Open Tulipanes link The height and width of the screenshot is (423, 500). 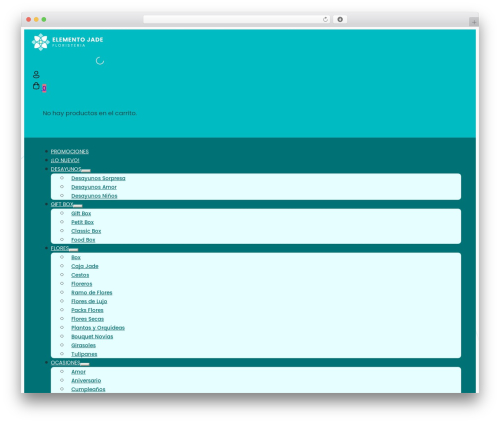[x=84, y=354]
